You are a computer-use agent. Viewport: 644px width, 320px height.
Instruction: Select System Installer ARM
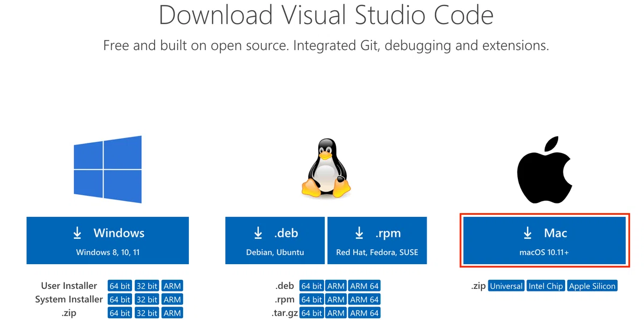(x=172, y=299)
